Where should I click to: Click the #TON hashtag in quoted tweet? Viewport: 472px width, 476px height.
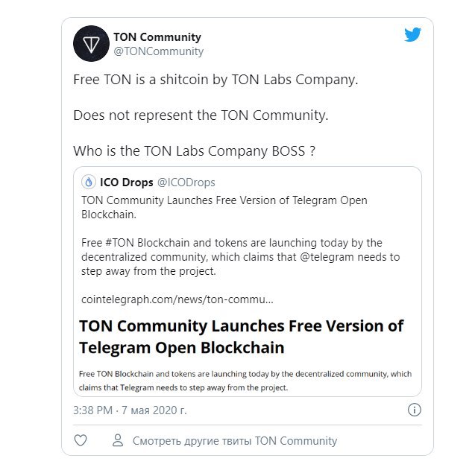[x=120, y=243]
